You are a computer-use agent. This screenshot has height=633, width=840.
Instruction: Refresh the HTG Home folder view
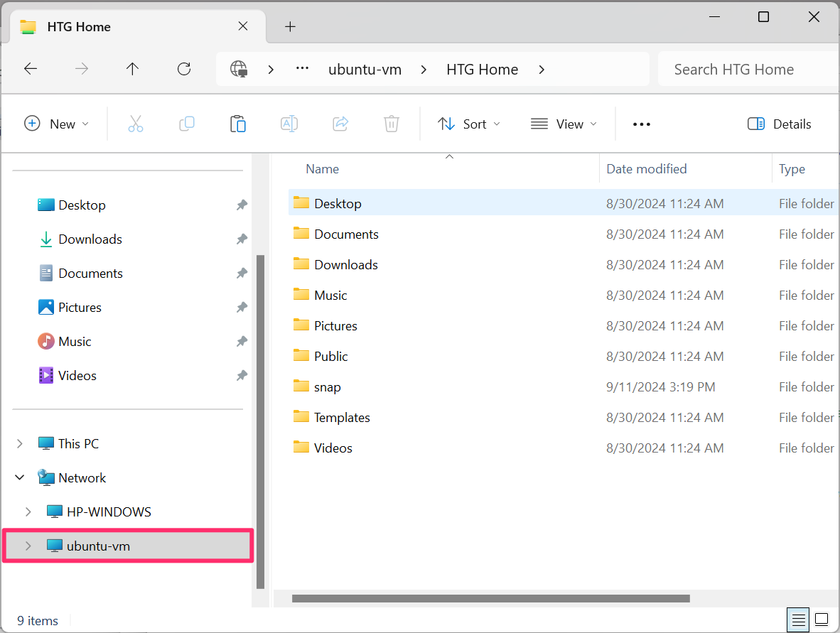click(184, 68)
